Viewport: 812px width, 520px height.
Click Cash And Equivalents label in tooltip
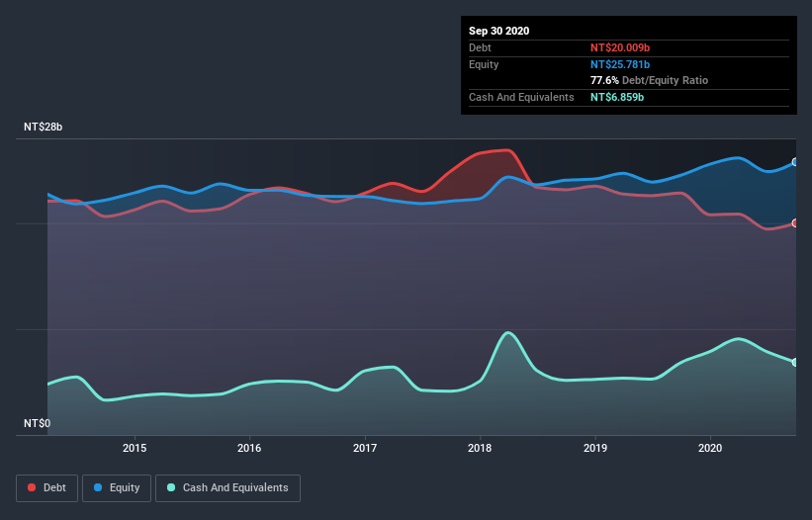point(521,97)
